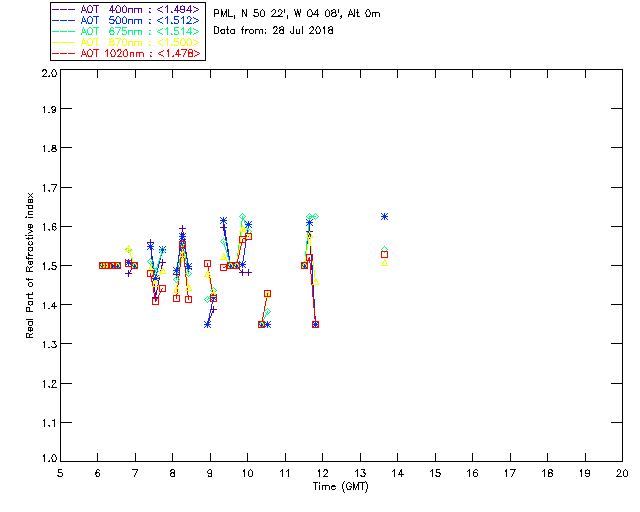Click the isolated red square point near 13.6 GMT
The image size is (640, 512).
click(384, 254)
